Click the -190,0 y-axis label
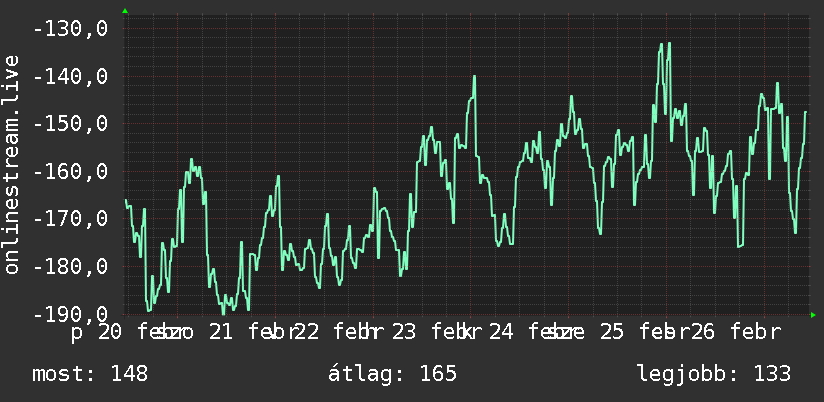 click(70, 314)
